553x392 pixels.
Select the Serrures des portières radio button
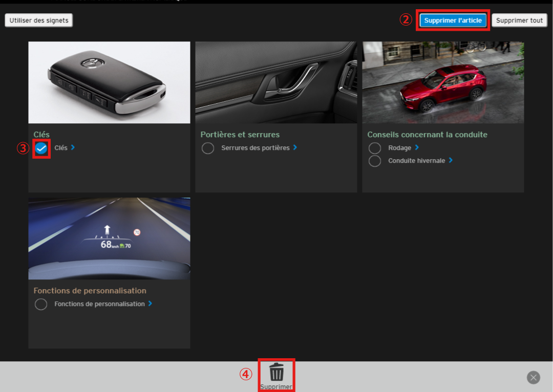tap(208, 148)
